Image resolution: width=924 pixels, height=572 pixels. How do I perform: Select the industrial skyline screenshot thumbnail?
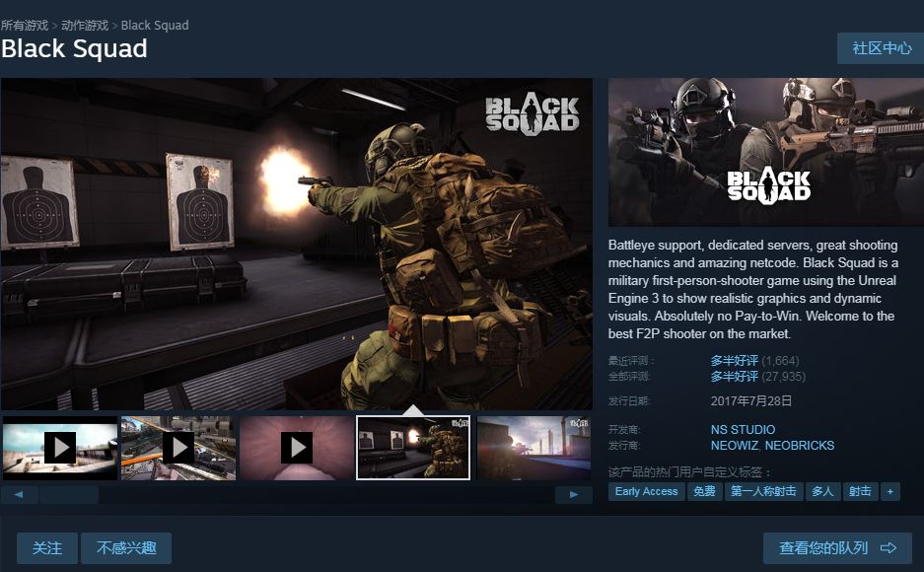533,448
